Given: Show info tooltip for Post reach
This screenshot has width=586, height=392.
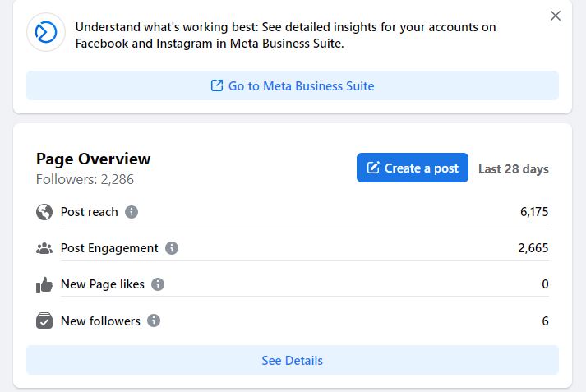Looking at the screenshot, I should coord(132,212).
